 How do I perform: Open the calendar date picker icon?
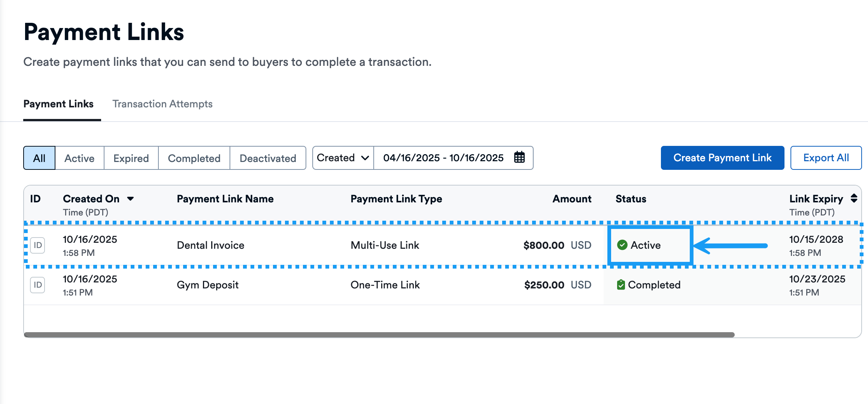519,157
